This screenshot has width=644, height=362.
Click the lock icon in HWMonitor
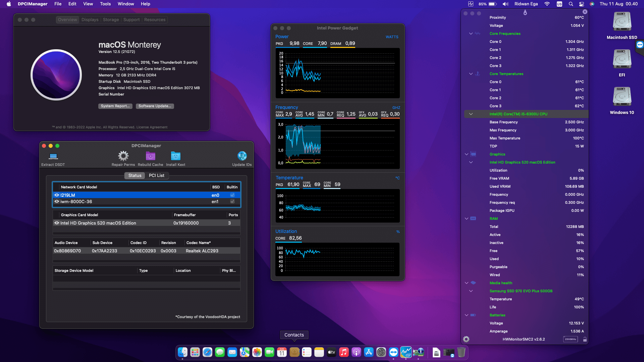click(585, 339)
